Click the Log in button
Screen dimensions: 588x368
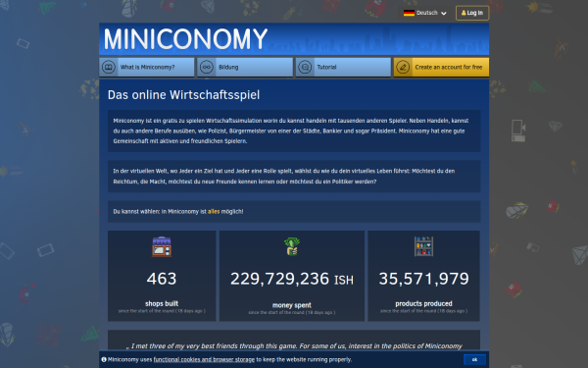tap(472, 13)
